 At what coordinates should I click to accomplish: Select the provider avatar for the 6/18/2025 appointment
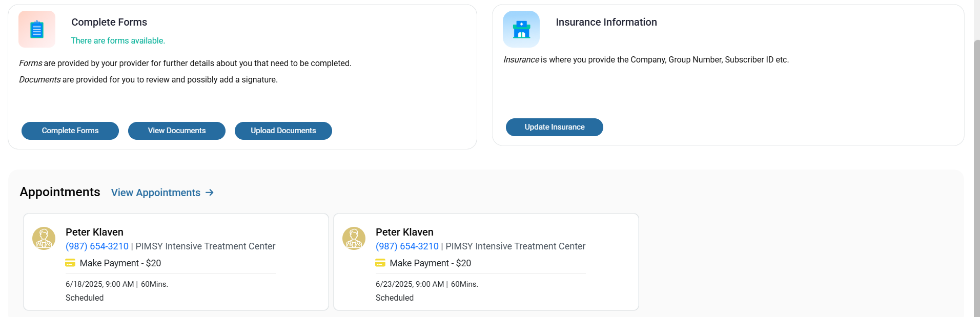(x=44, y=238)
